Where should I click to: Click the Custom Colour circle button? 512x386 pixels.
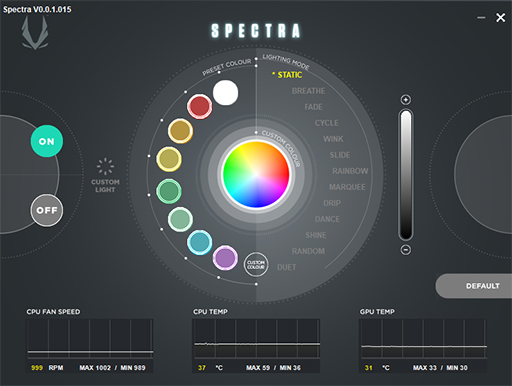pos(256,265)
